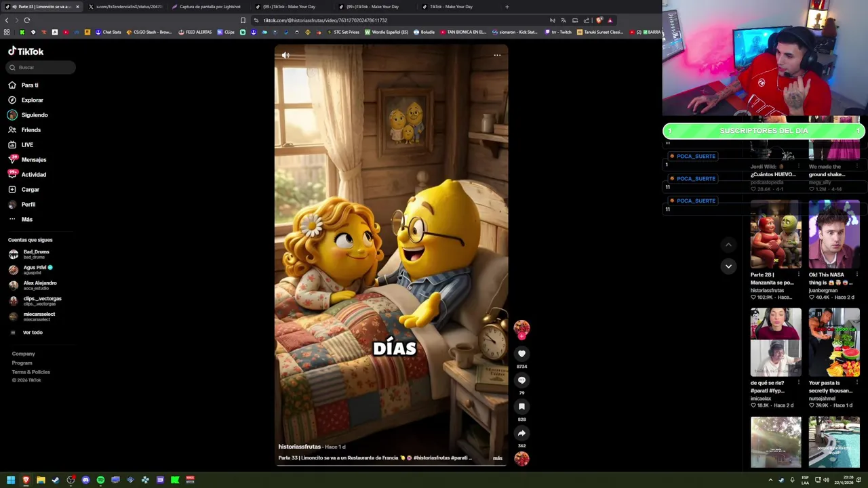868x488 pixels.
Task: Open the historiassfrutas creator avatar beside the video
Action: click(521, 329)
